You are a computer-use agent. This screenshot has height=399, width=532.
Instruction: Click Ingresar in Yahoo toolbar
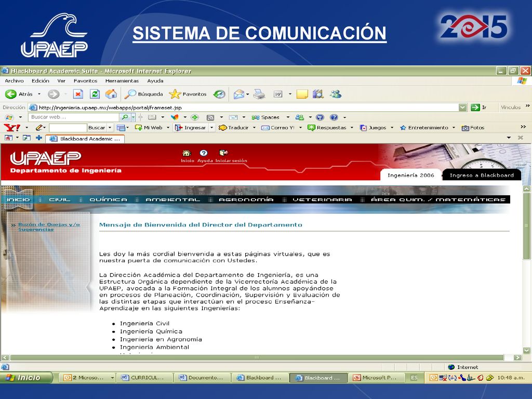coord(191,128)
